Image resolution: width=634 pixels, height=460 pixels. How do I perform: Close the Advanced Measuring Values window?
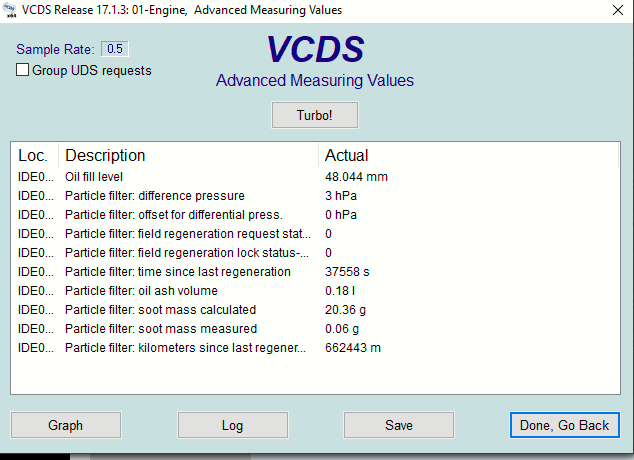pyautogui.click(x=617, y=10)
